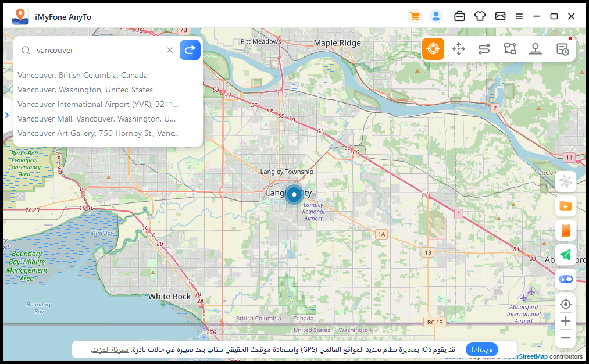Dismiss notice with blue Arabic button
589x364 pixels.
coord(481,349)
